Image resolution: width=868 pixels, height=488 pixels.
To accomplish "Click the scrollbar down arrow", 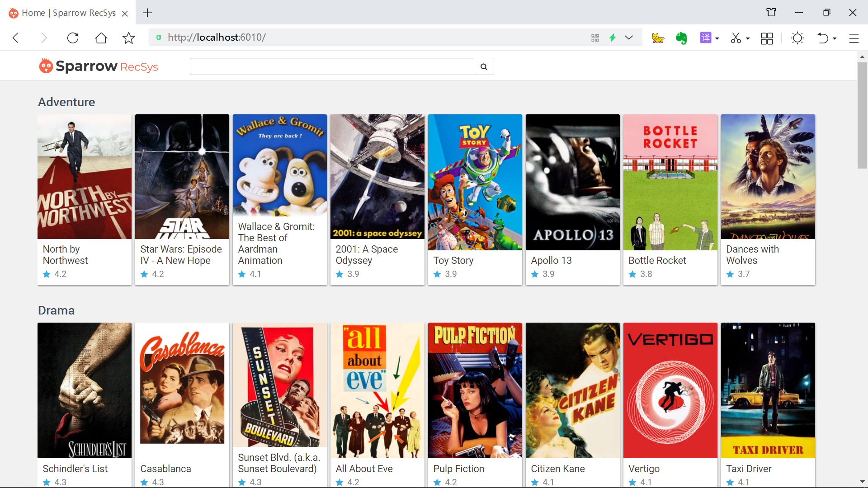I will [862, 482].
